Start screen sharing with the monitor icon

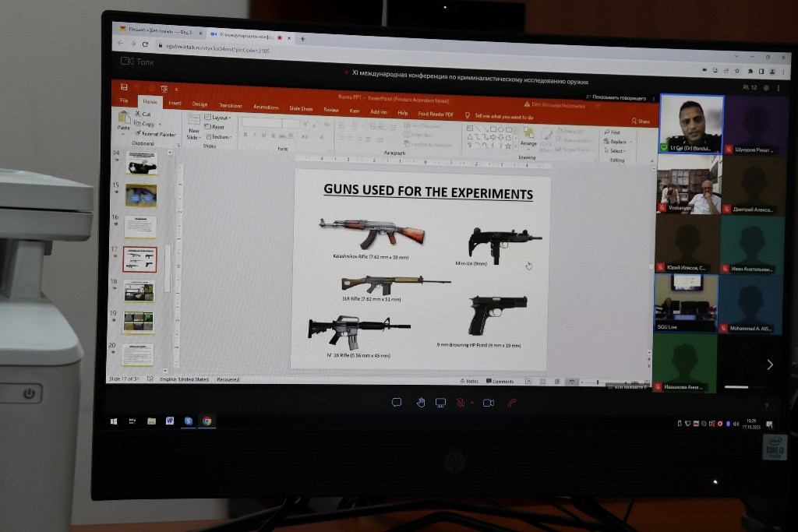click(441, 403)
